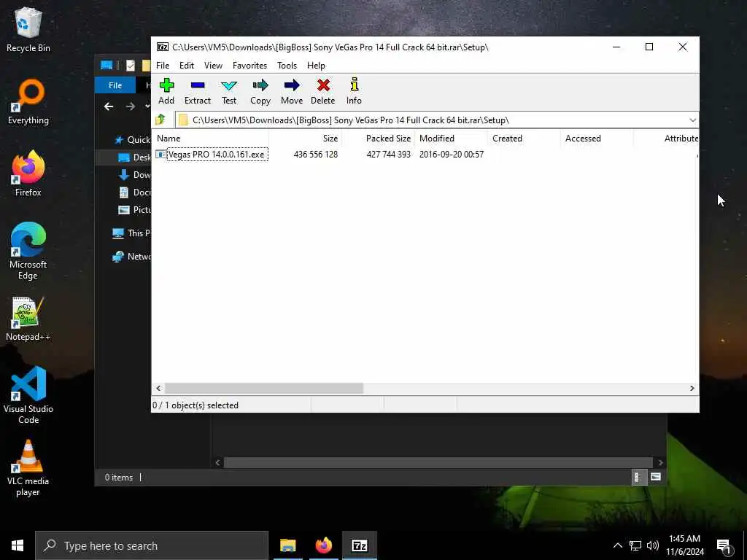Open the Info toolbar icon

click(354, 91)
